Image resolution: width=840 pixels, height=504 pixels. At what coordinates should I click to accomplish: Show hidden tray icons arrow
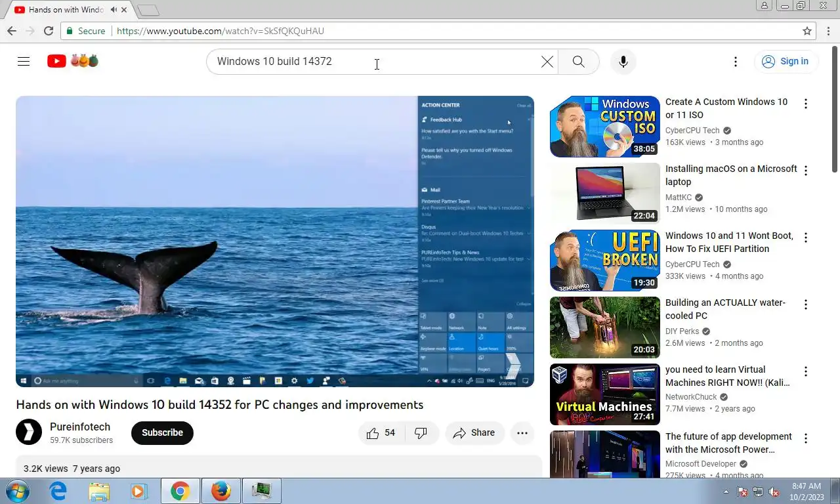tap(726, 492)
